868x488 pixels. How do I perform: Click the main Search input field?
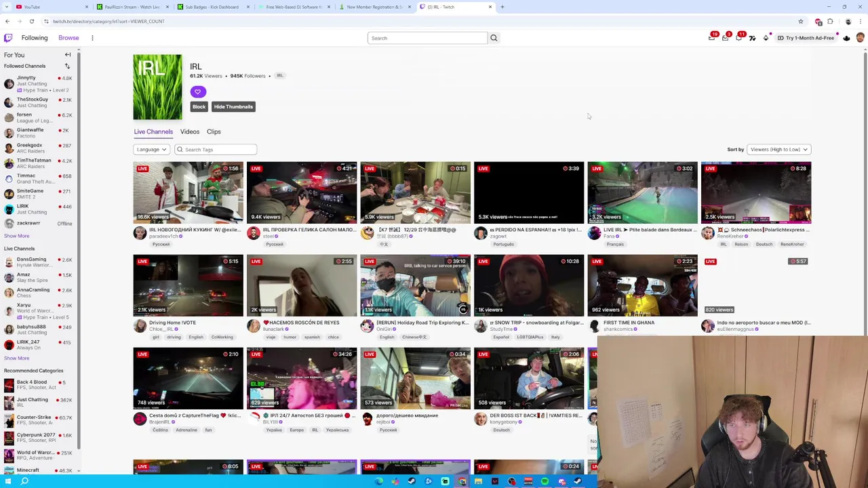pos(427,38)
